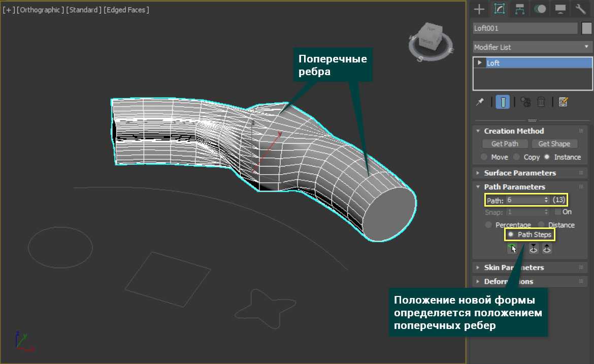Open Configure Modifier Sets
This screenshot has width=594, height=364.
click(x=563, y=102)
